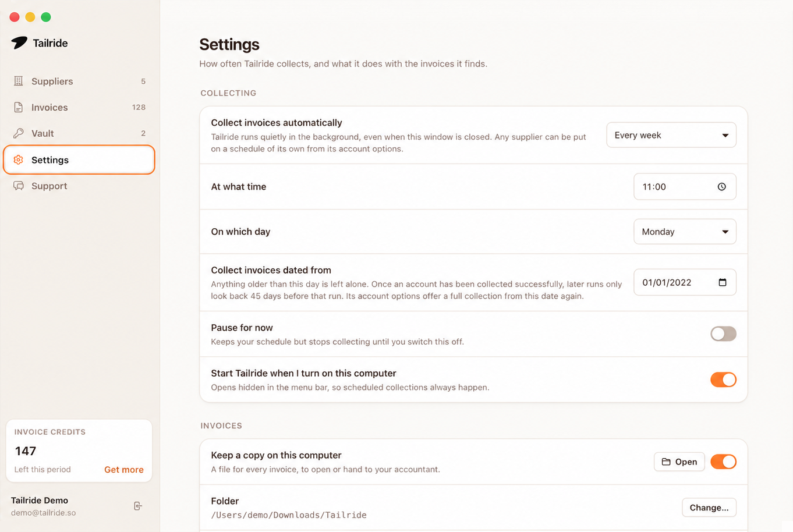Viewport: 793px width, 532px height.
Task: Click the INVOICES section label
Action: click(x=221, y=425)
